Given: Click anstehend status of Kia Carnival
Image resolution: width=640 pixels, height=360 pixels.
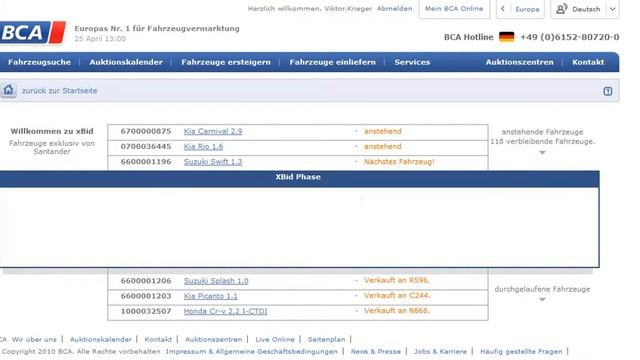Looking at the screenshot, I should point(383,131).
